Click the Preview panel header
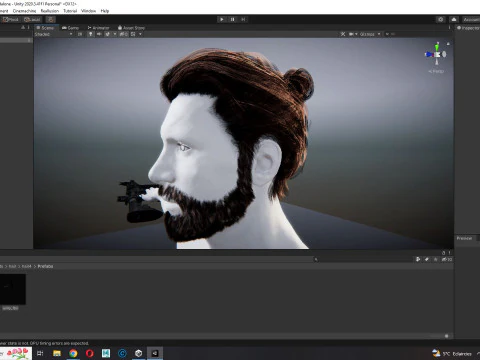 (x=464, y=238)
